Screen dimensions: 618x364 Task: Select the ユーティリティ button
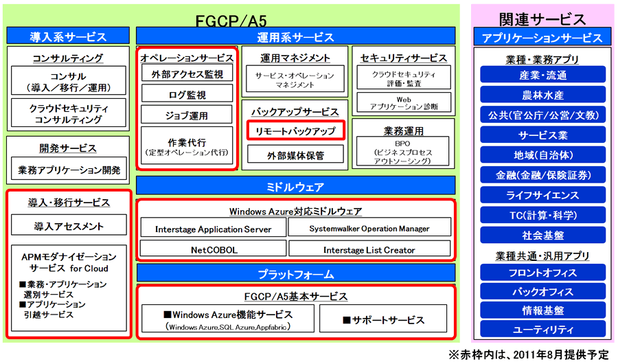[542, 330]
